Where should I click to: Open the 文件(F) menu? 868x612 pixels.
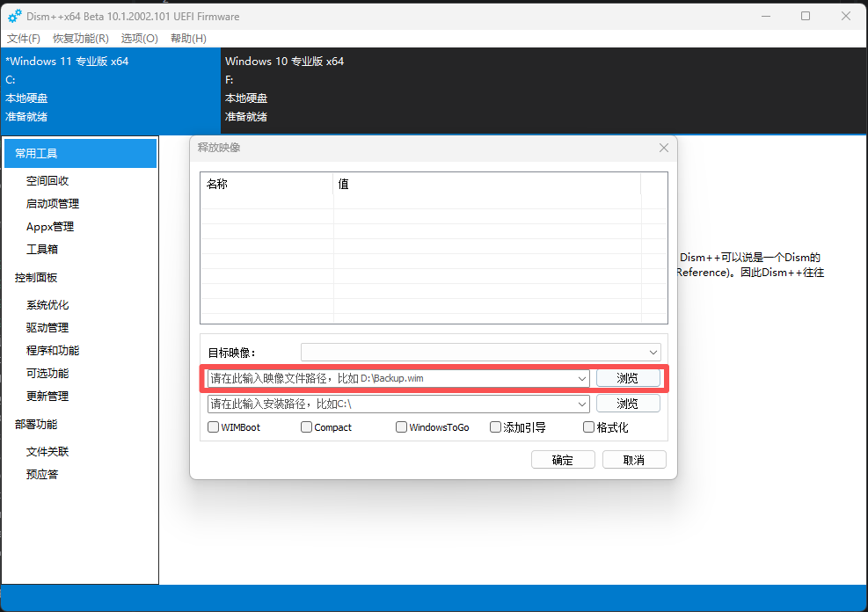[x=23, y=38]
